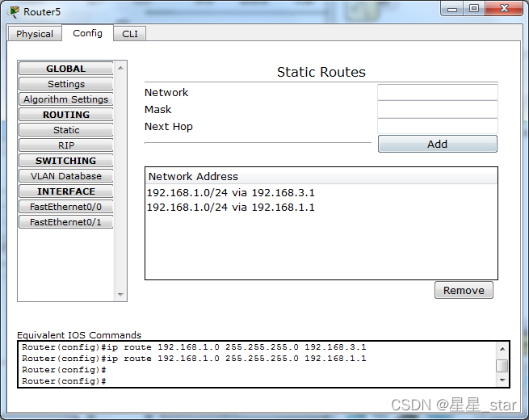Click IOS commands scroll up arrow
Screen dimensions: 529x420
coord(502,348)
